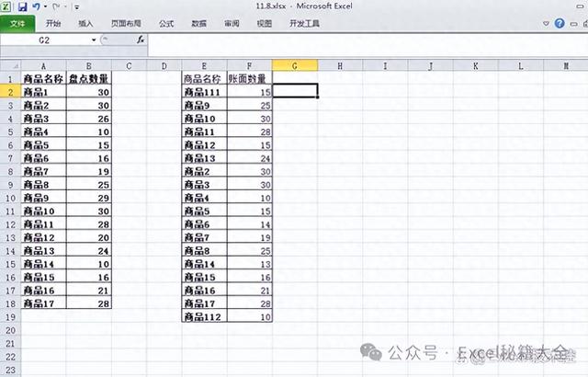
Task: Click cell containing 商品111
Action: (x=204, y=92)
